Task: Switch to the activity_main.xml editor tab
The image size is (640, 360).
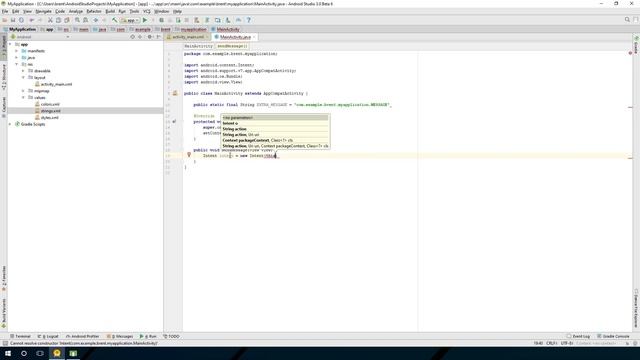Action: click(187, 37)
